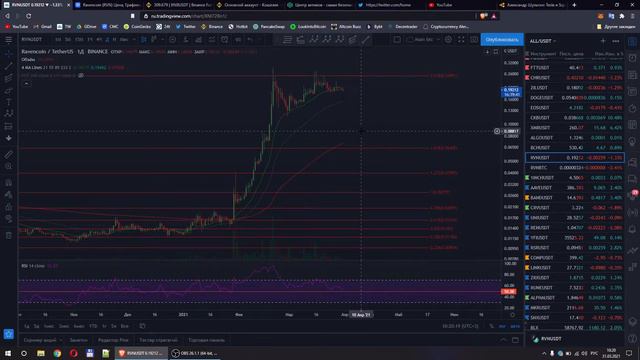640x360 pixels.
Task: Click the Binance bookmark in bookmarks bar
Action: (x=212, y=27)
